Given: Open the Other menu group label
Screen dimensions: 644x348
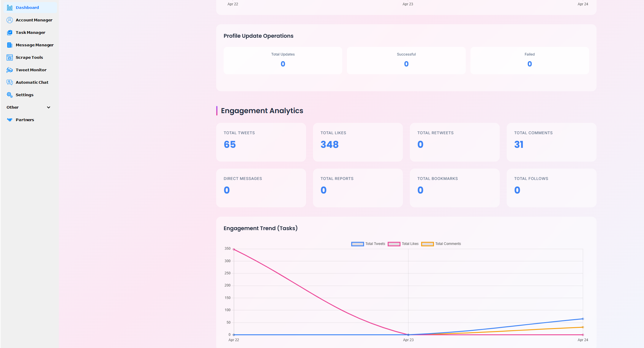Looking at the screenshot, I should tap(12, 107).
